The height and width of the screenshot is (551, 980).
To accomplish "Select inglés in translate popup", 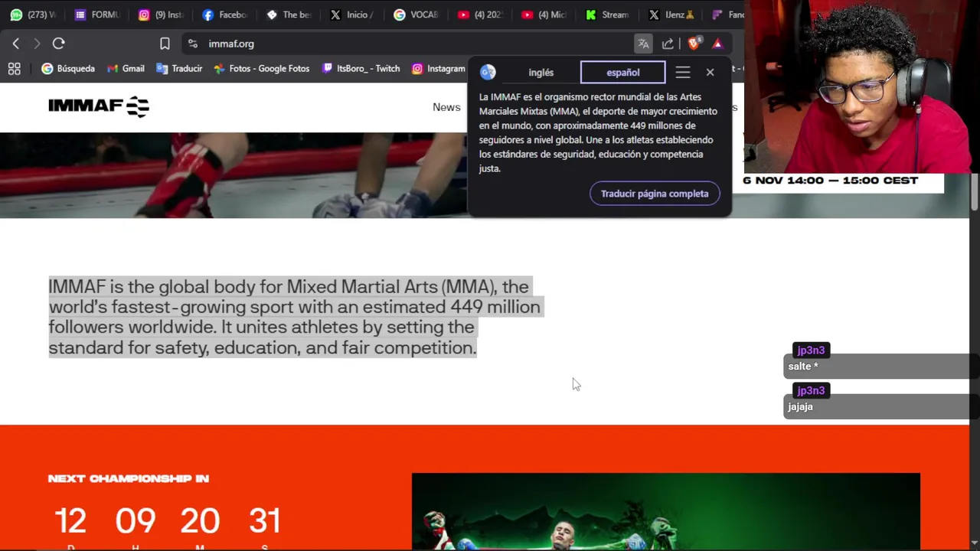I will coord(541,73).
